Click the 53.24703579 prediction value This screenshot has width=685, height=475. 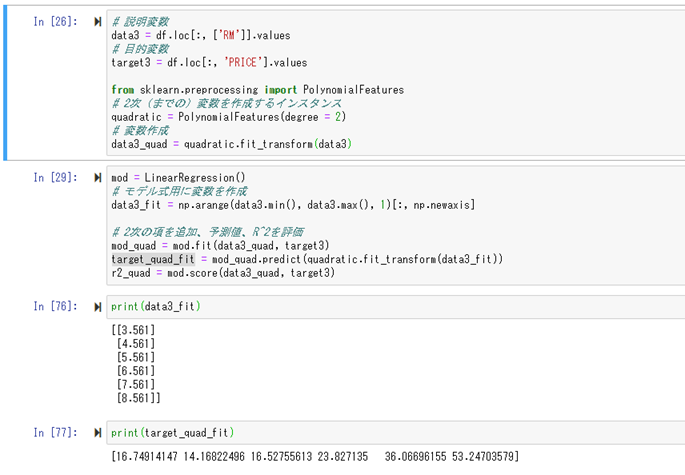pos(483,457)
